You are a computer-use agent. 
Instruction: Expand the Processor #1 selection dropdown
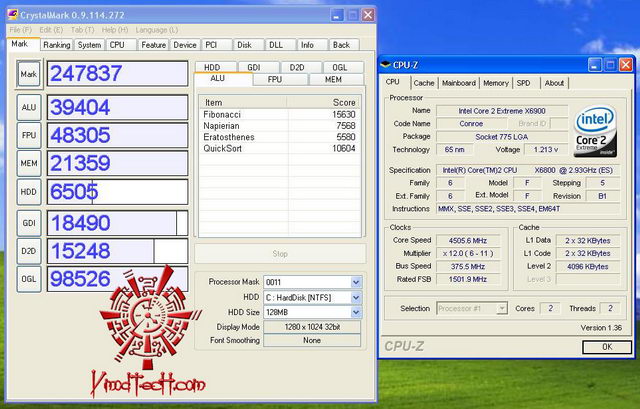click(502, 309)
